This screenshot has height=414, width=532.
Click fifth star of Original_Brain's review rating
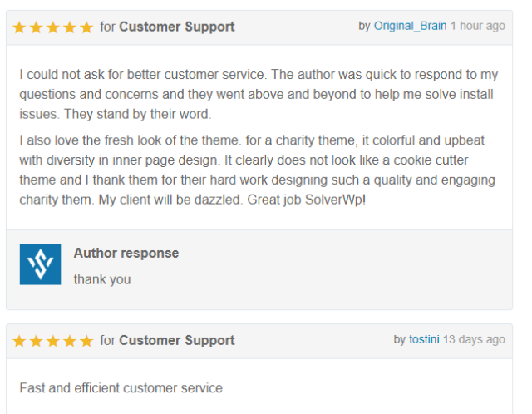[x=86, y=27]
